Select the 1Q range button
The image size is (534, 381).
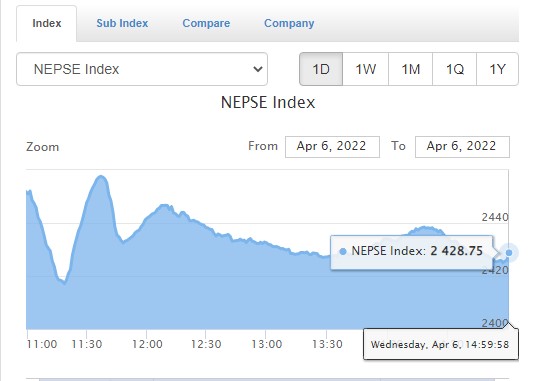[454, 69]
